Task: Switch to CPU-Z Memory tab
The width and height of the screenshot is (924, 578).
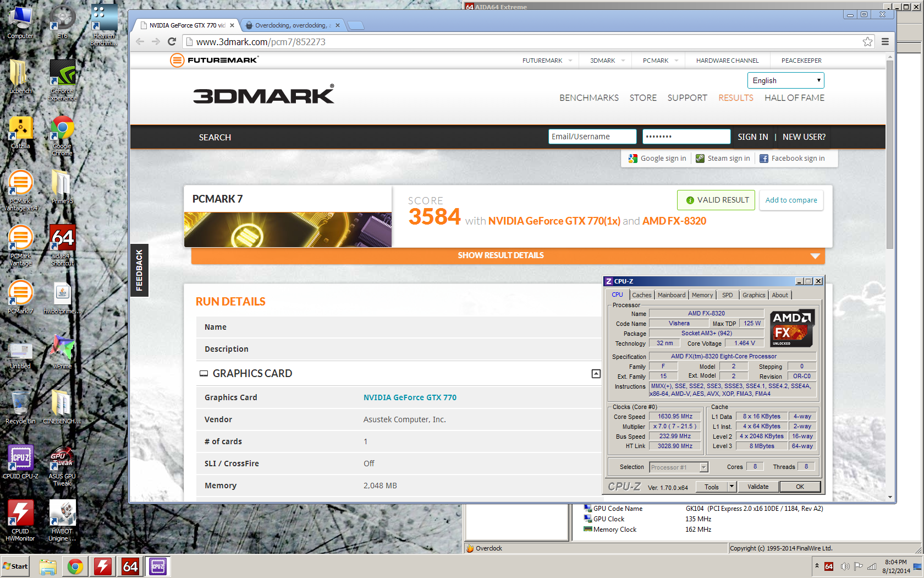Action: [702, 295]
